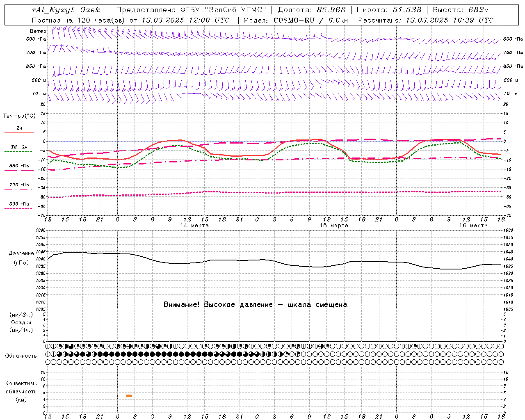This screenshot has width=525, height=420.
Task: Select the 'Тем-ра(°C)' temperature axis label
Action: pyautogui.click(x=19, y=116)
